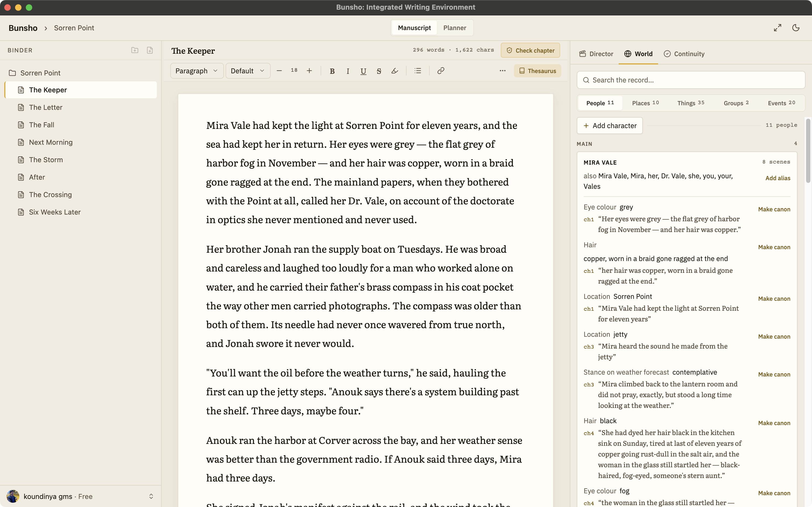Click the macOS green fullscreen window button
Viewport: 812px width, 507px height.
click(29, 7)
